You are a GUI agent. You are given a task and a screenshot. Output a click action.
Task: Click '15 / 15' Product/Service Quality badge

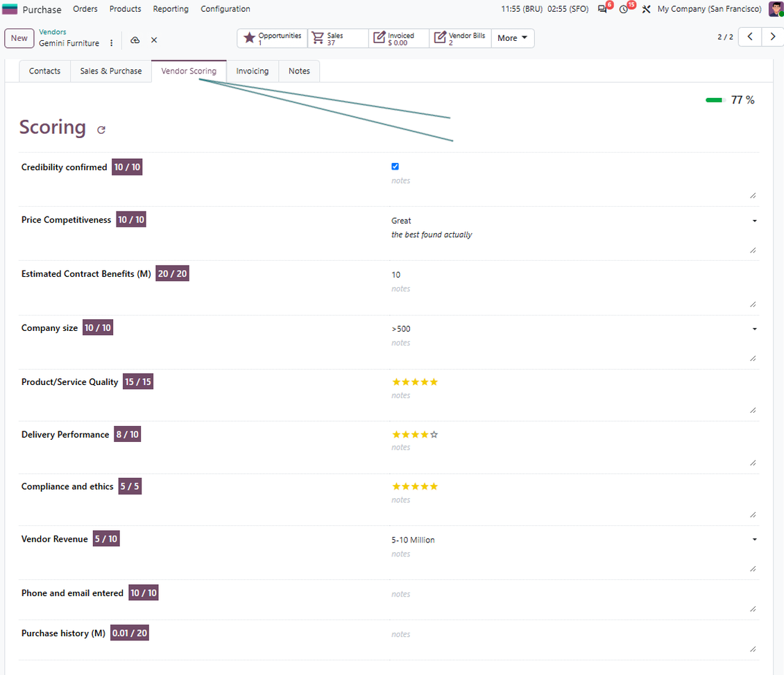[138, 382]
